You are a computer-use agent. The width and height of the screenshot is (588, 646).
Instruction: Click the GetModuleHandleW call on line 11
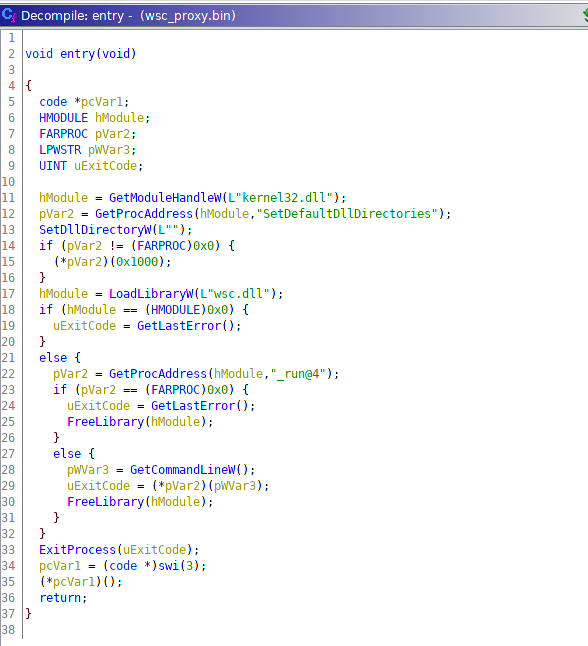(165, 198)
